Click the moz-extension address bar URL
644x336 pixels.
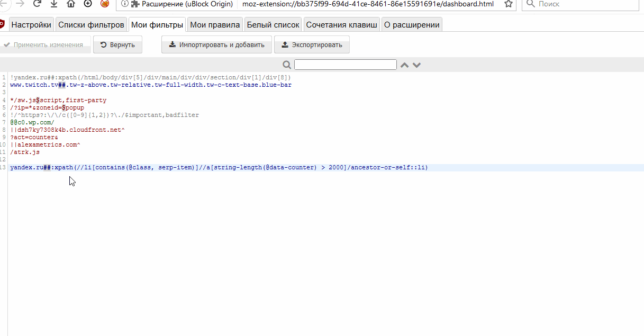pos(368,4)
